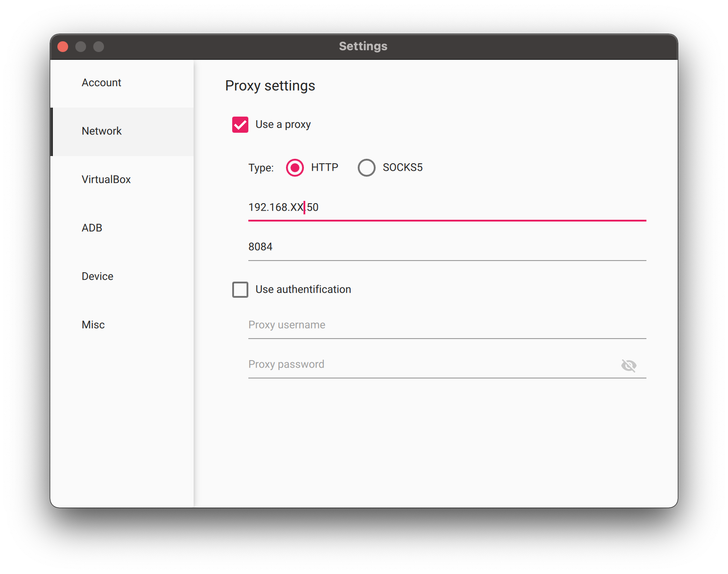
Task: Click the proxy IP address field
Action: [x=403, y=207]
